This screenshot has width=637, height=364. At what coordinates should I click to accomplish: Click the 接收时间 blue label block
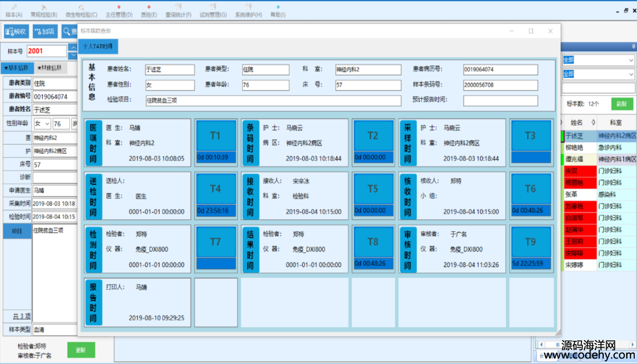[x=250, y=196]
